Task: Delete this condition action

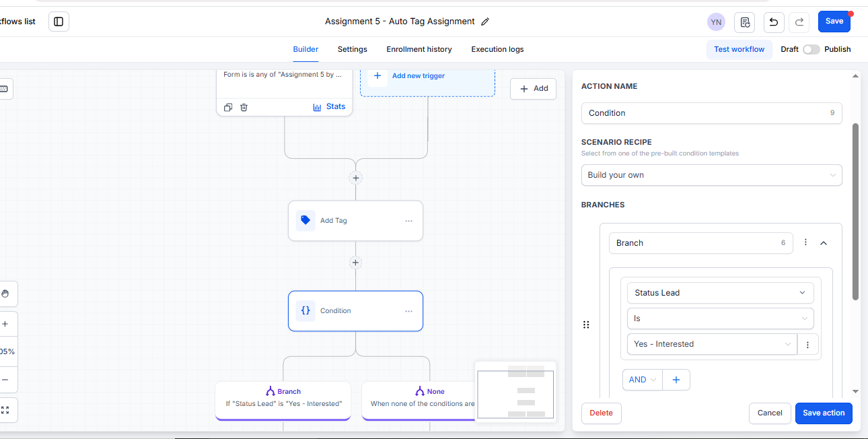Action: click(602, 413)
